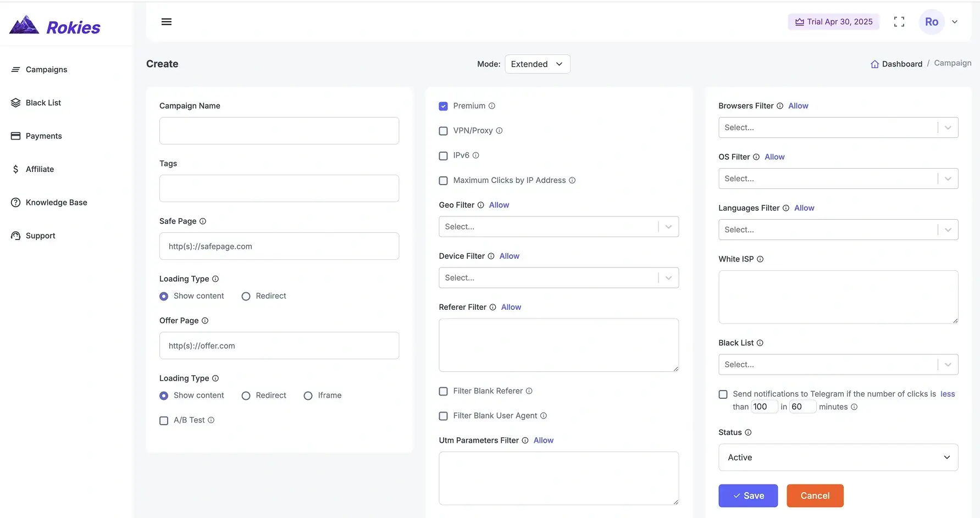This screenshot has width=980, height=518.
Task: Open the Payments page from sidebar
Action: tap(43, 136)
